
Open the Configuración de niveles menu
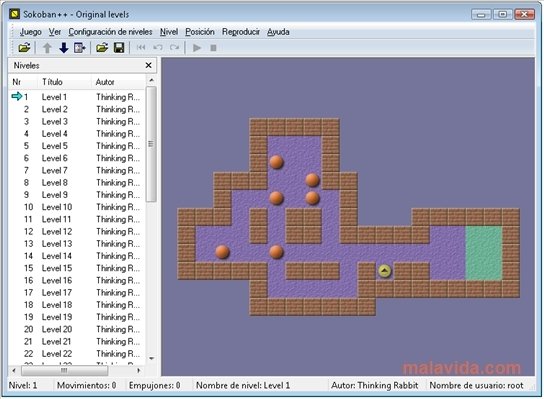pos(110,32)
